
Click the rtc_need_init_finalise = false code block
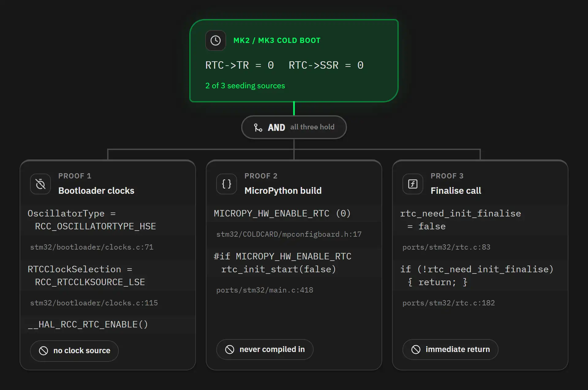coord(480,220)
